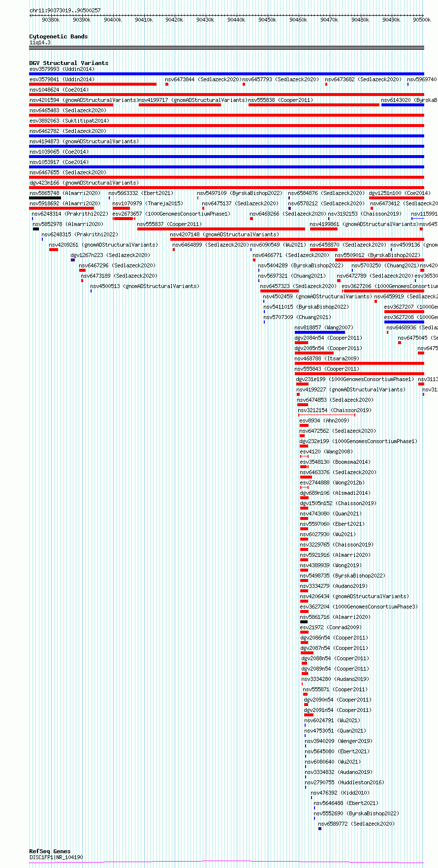Click nsv5707309 (Chuang2021) label

pyautogui.click(x=297, y=317)
